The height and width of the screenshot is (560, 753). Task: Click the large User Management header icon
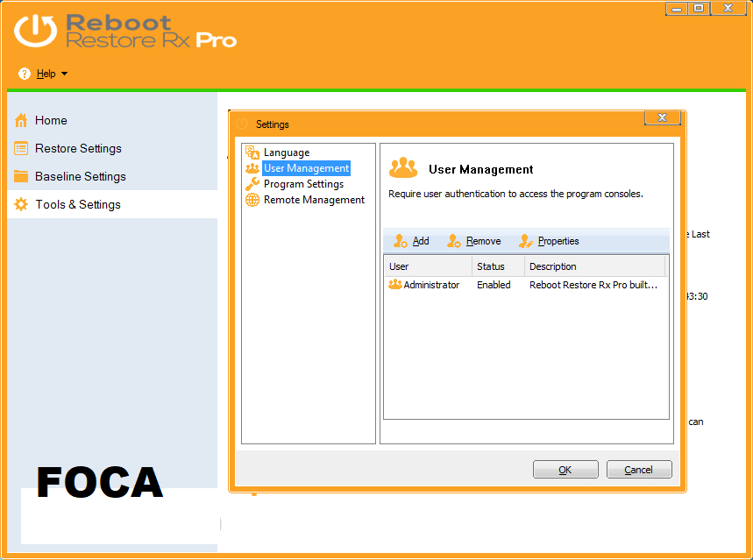(403, 167)
